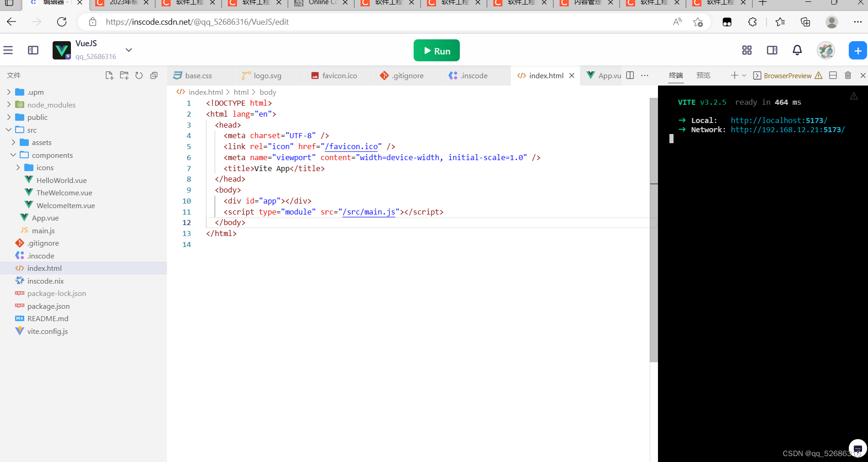Select the BrowserPreview terminal entry
Viewport: 868px width, 462px height.
(x=787, y=75)
